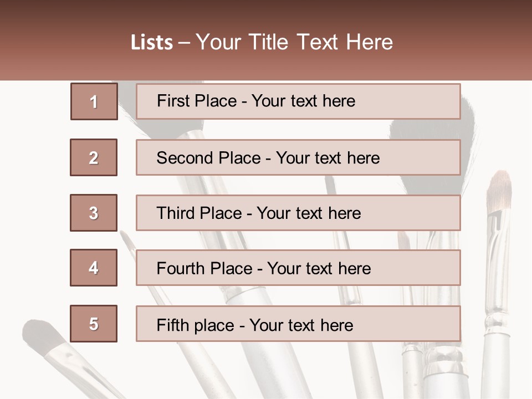Click the 'Fifth place - Your text here' box
This screenshot has height=399, width=532.
pyautogui.click(x=298, y=324)
